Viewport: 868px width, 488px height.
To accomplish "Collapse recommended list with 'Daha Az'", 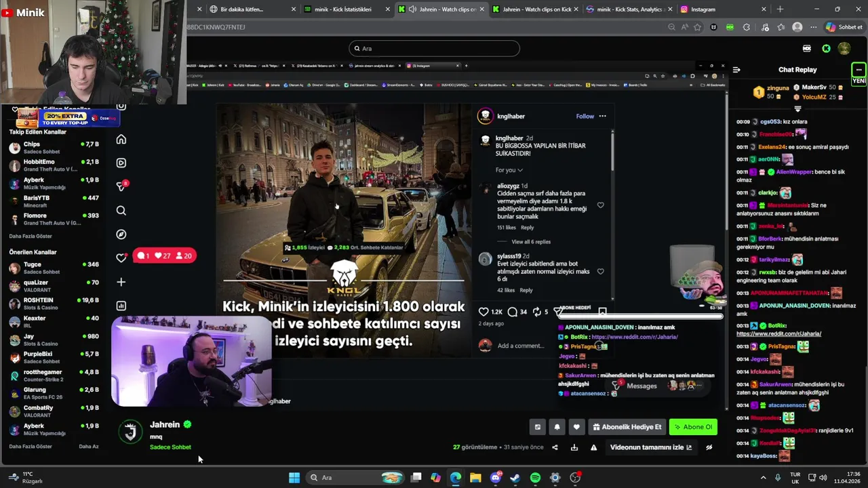I will [x=89, y=447].
